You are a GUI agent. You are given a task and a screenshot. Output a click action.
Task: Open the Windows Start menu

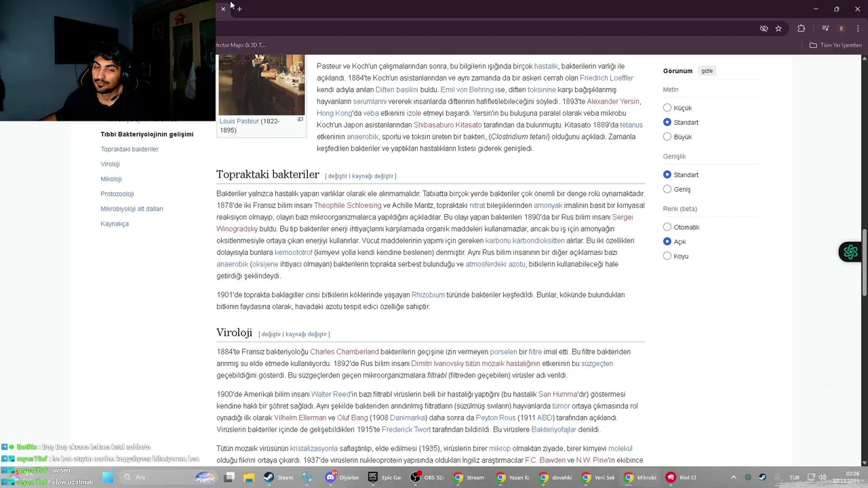[108, 477]
